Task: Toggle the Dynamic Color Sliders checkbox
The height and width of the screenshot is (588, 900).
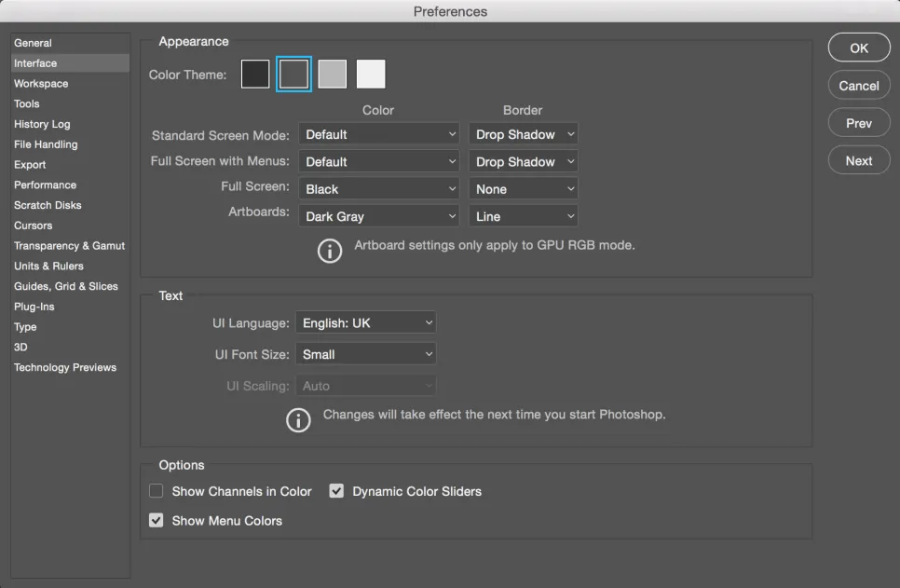Action: click(x=337, y=491)
